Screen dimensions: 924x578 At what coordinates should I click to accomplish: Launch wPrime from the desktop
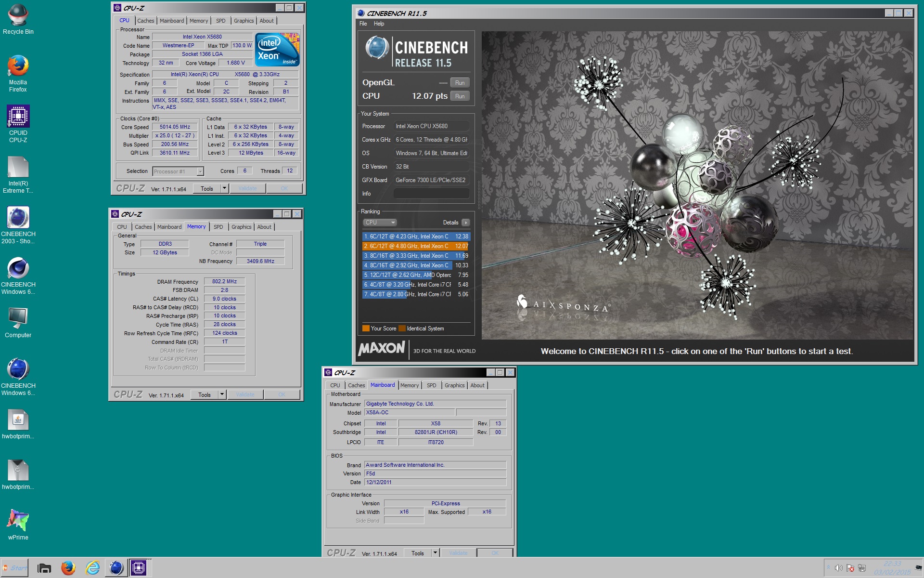[x=18, y=524]
